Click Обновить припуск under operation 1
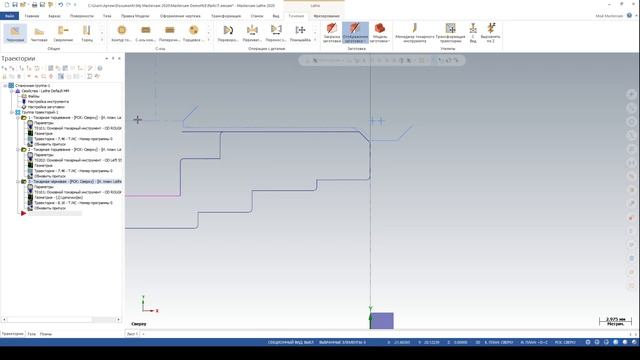The image size is (640, 360). click(x=50, y=144)
